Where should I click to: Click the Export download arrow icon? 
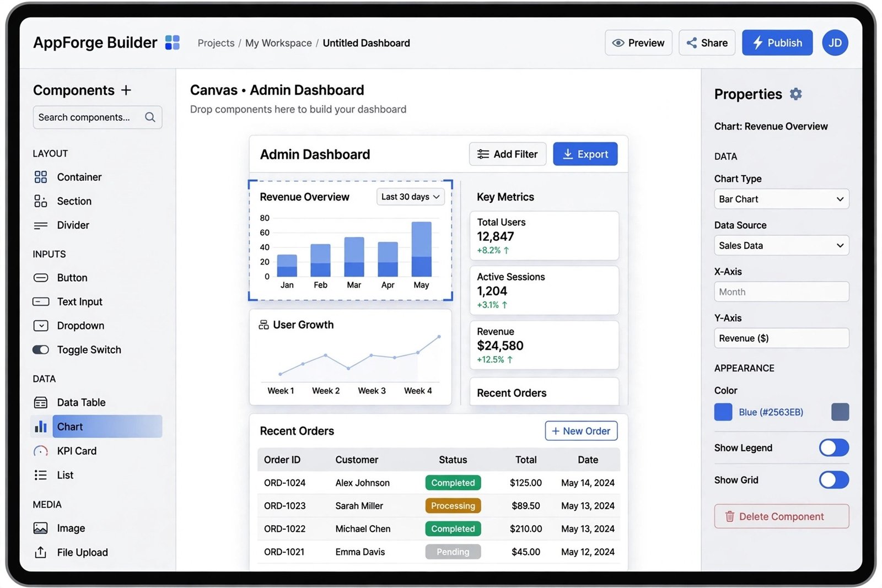coord(568,154)
